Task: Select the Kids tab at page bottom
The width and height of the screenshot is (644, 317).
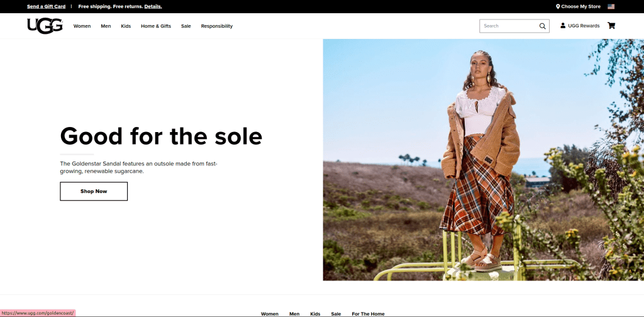Action: coord(315,314)
